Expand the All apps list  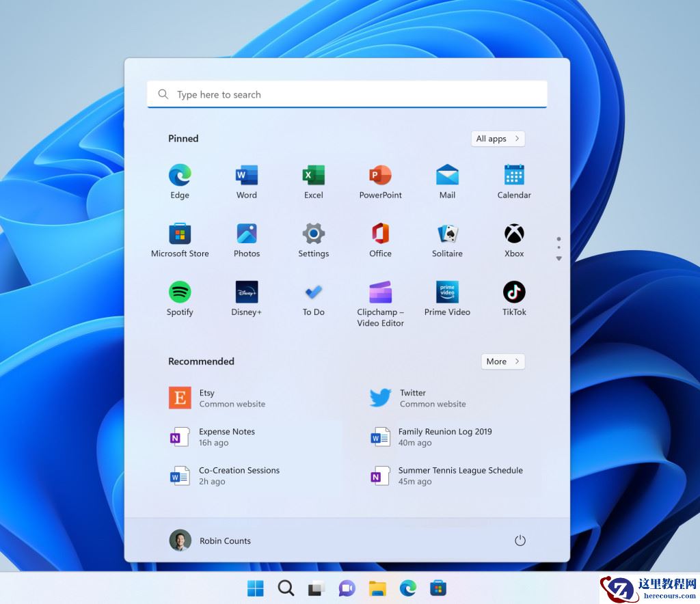point(498,139)
